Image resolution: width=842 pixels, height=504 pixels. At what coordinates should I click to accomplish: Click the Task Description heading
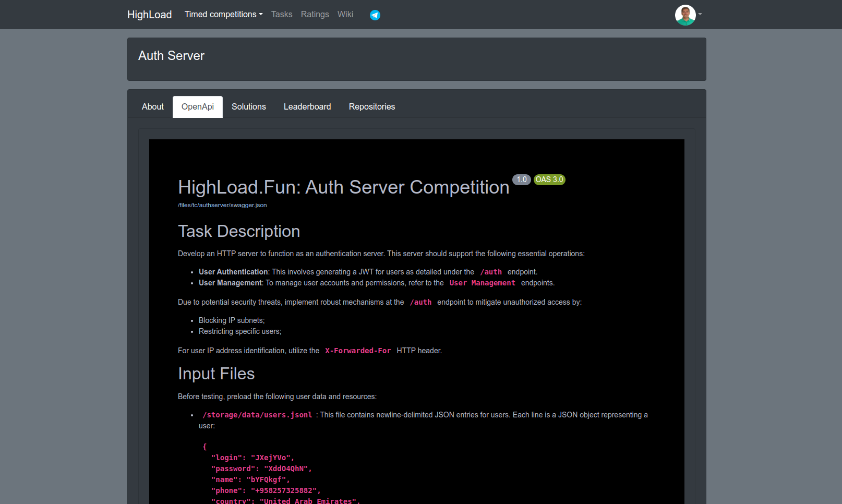pyautogui.click(x=239, y=231)
